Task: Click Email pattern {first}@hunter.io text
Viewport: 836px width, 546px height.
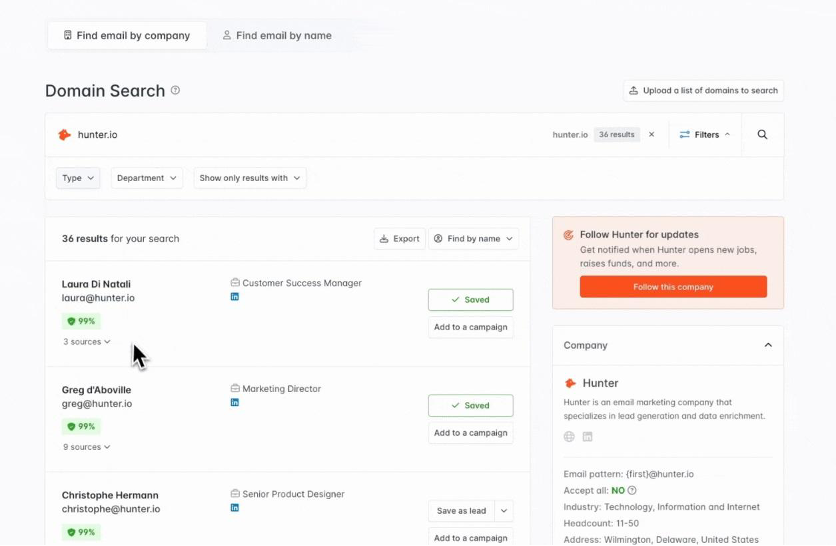Action: coord(629,474)
